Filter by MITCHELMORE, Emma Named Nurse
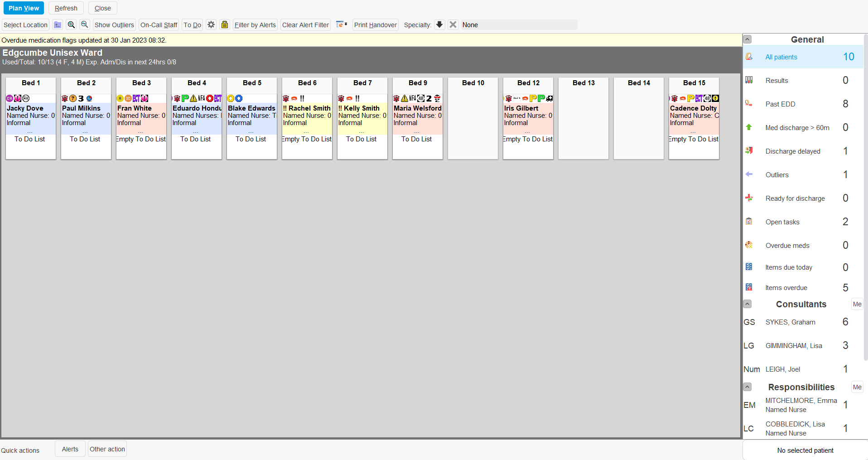Screen dimensions: 868x460 803,405
